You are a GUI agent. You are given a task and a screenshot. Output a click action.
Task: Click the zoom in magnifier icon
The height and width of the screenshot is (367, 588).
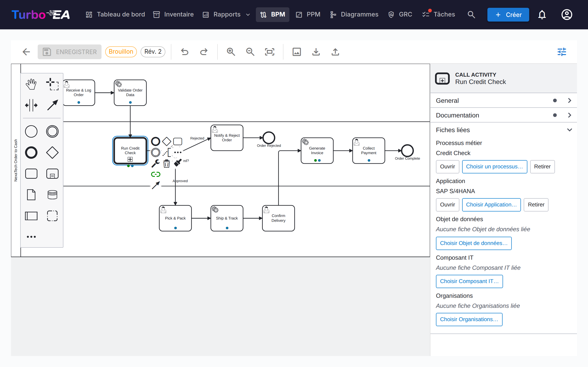click(231, 52)
